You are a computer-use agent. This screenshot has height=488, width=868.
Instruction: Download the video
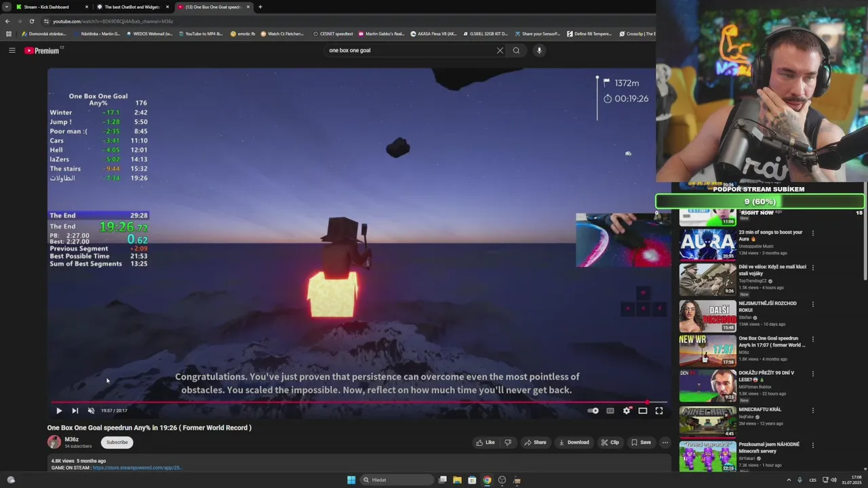(x=574, y=443)
